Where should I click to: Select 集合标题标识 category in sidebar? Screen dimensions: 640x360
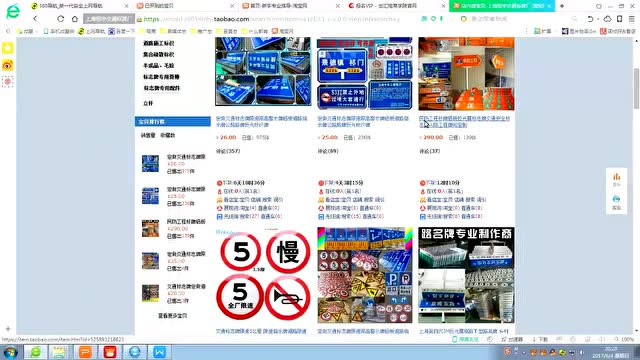[x=158, y=54]
